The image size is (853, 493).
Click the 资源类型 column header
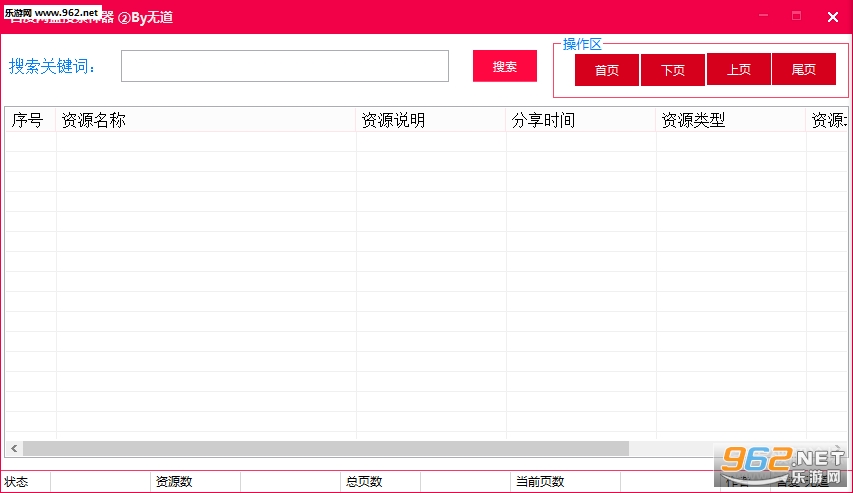pos(731,120)
